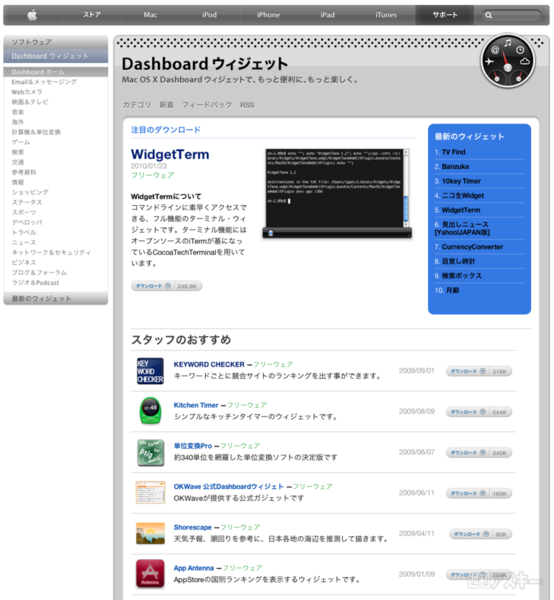Open 見出しニュース [Yahoo!JAPAN版] link
554x600 pixels.
[462, 228]
